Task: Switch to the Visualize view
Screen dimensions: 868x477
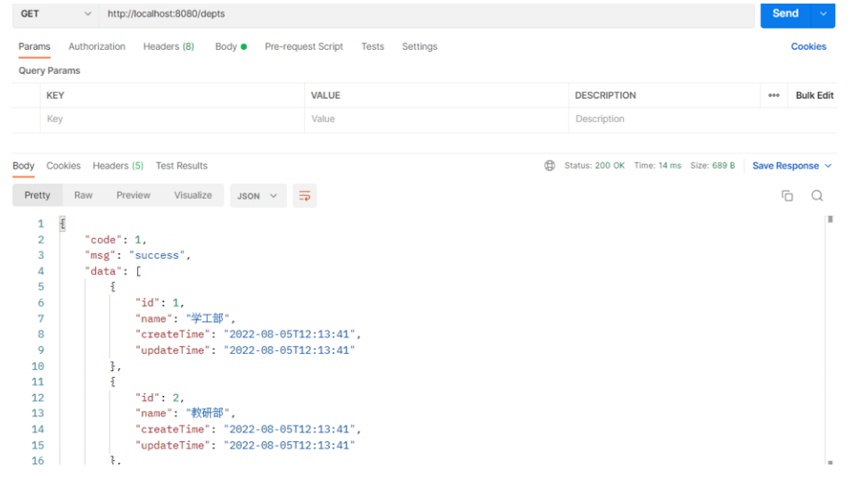Action: click(x=192, y=195)
